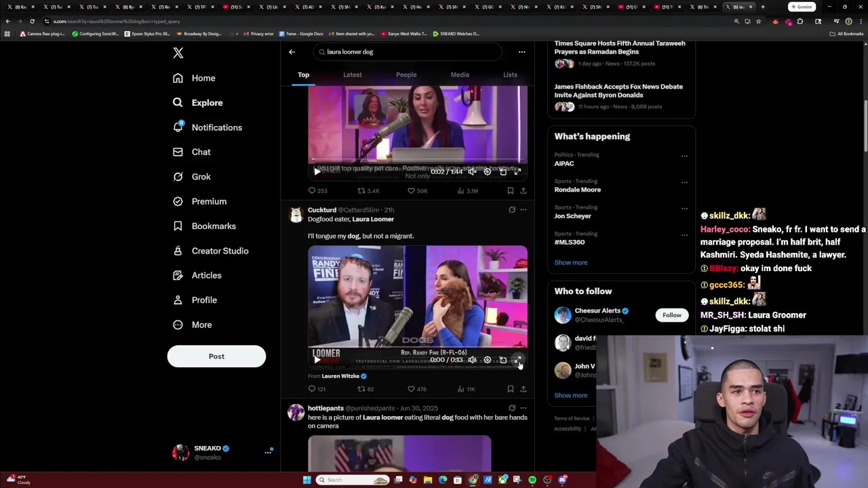View analytics of the 3.1M views post

tap(468, 191)
